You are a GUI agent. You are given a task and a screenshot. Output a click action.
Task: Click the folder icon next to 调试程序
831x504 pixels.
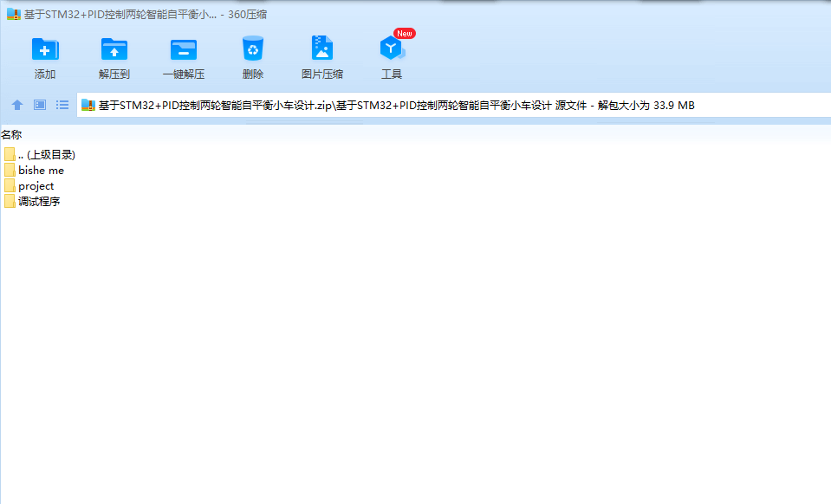pyautogui.click(x=10, y=201)
